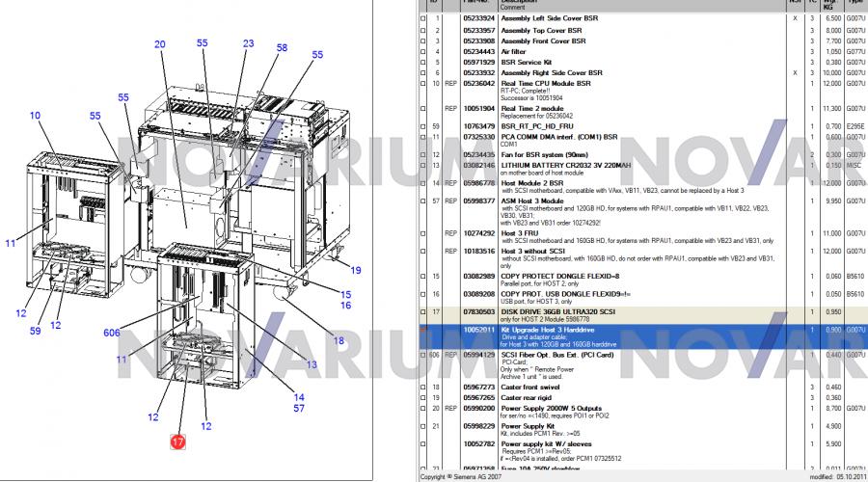Select callout 59 below the left cabinet

tap(35, 333)
